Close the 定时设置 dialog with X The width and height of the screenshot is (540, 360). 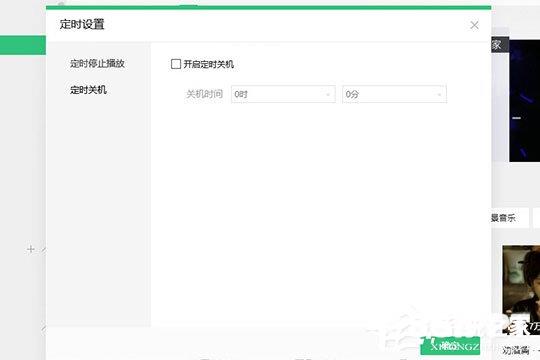474,25
